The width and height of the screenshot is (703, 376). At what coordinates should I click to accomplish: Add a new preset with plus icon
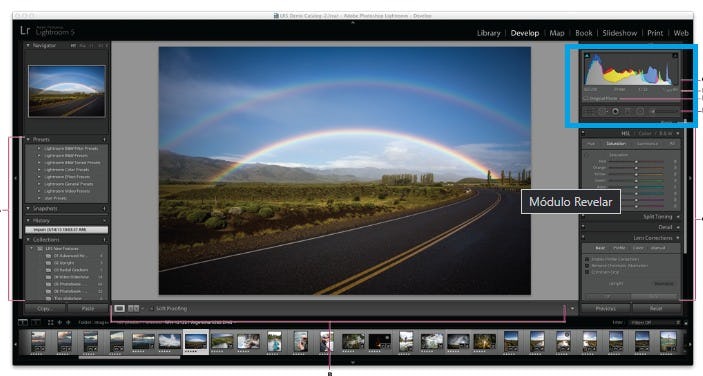click(104, 139)
